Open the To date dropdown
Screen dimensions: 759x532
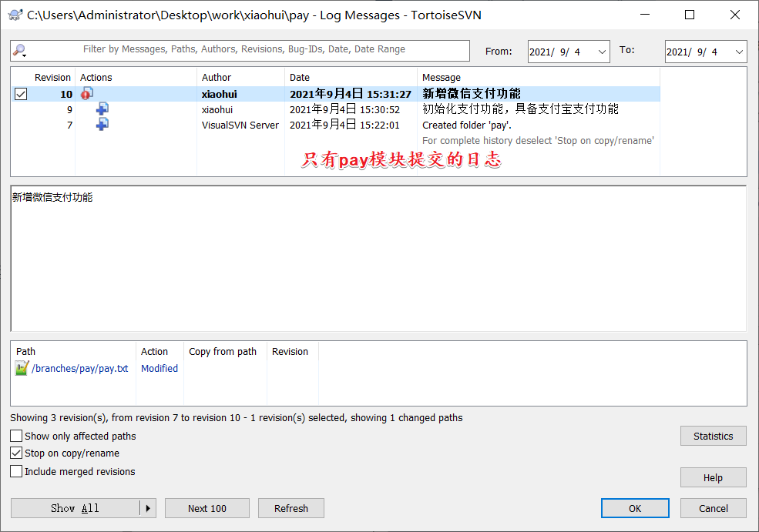click(739, 52)
